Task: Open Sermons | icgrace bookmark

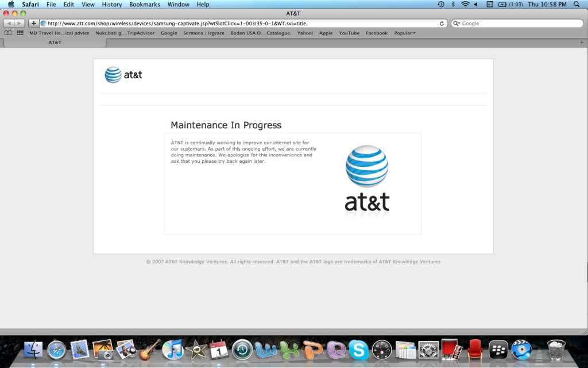Action: coord(204,33)
